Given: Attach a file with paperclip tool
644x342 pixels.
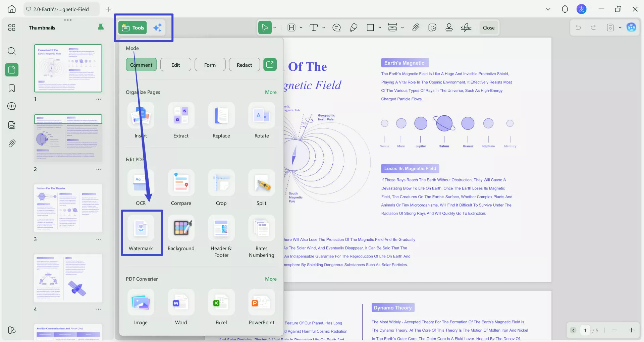Looking at the screenshot, I should (416, 28).
